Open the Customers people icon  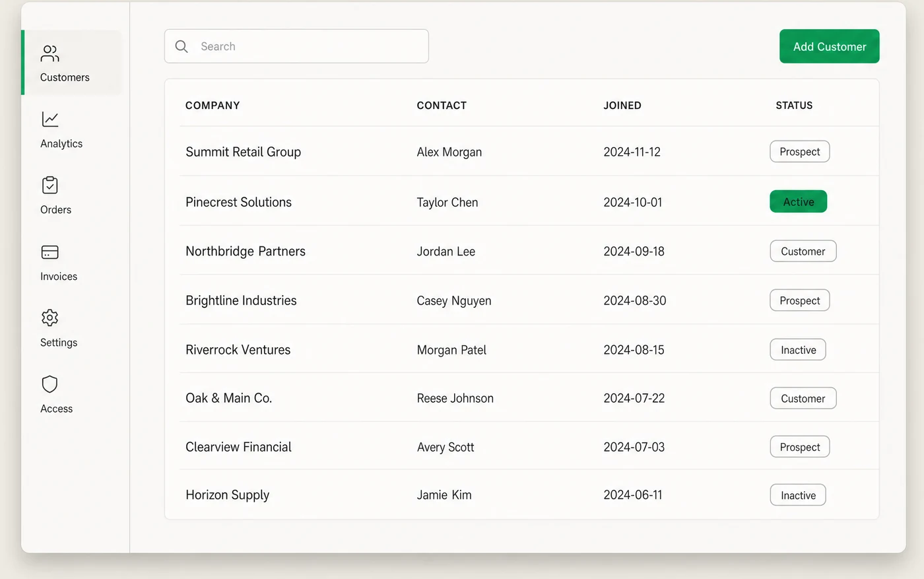click(50, 53)
